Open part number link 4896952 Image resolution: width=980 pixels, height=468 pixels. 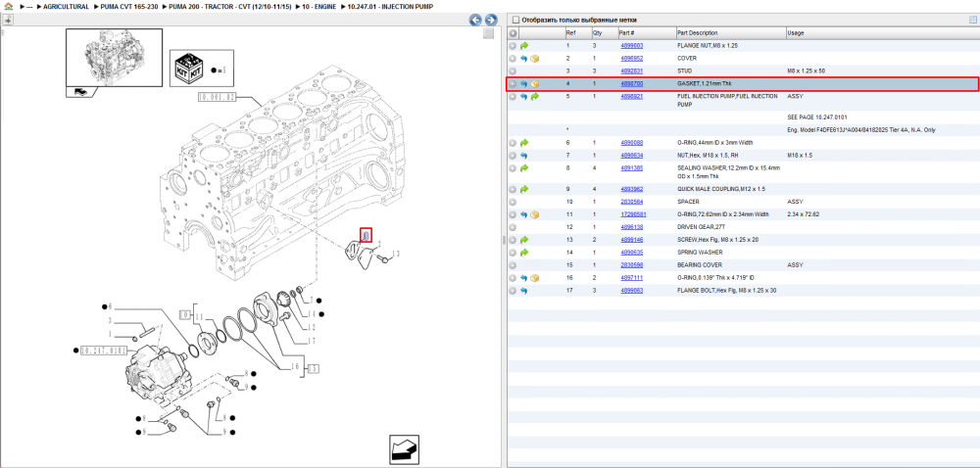coord(631,58)
